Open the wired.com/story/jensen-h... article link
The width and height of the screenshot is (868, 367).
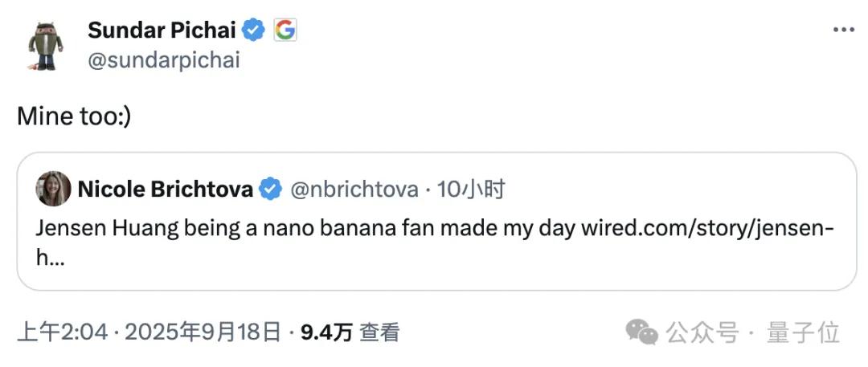point(707,228)
